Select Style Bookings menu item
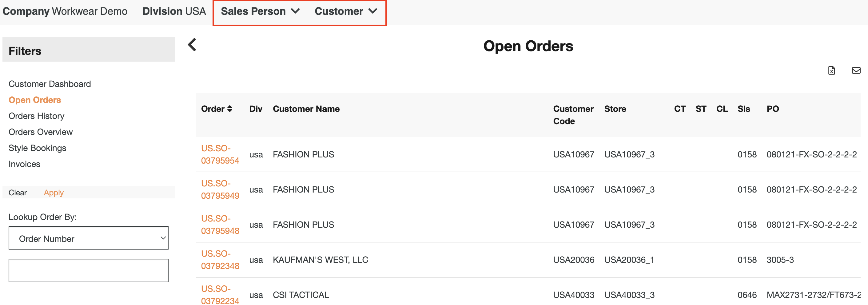 tap(38, 148)
